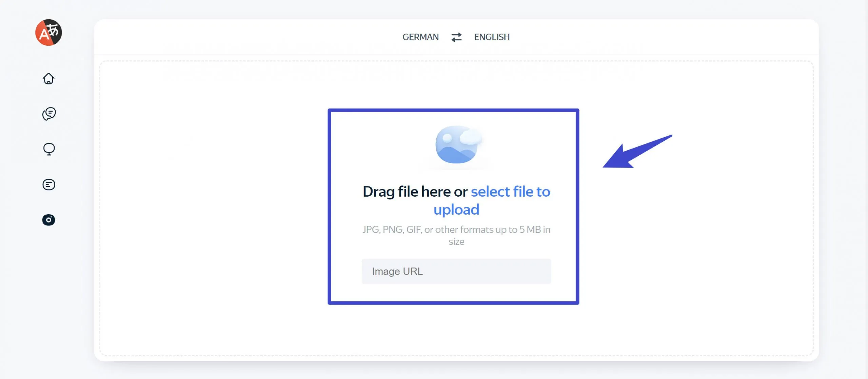This screenshot has width=868, height=379.
Task: Click the JPG, PNG, GIF format hint text
Action: pos(456,230)
